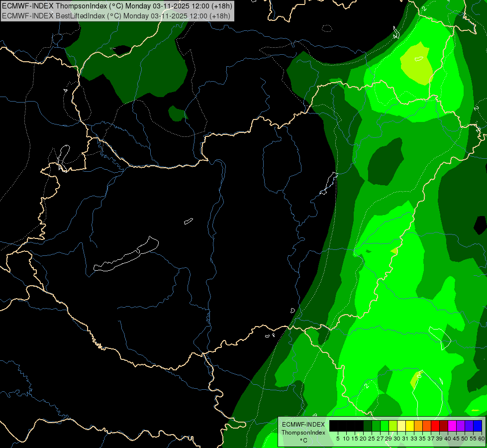This screenshot has width=487, height=448.
Task: Pick the magenta 40–45 legend swatch
Action: (452, 426)
